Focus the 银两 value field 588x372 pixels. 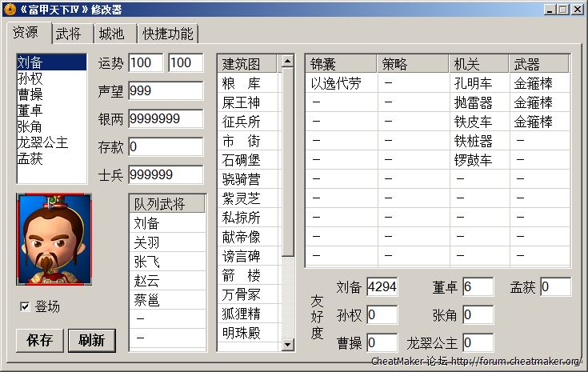coord(165,119)
